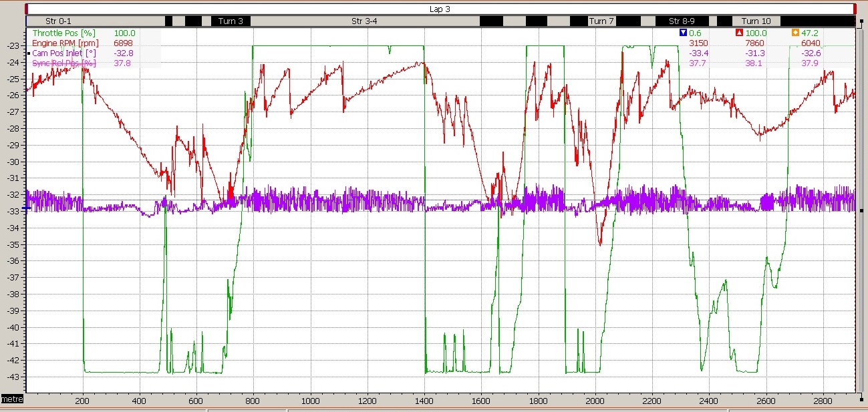Select the Turn 7 track section
Viewport: 868px width, 412px height.
point(601,21)
